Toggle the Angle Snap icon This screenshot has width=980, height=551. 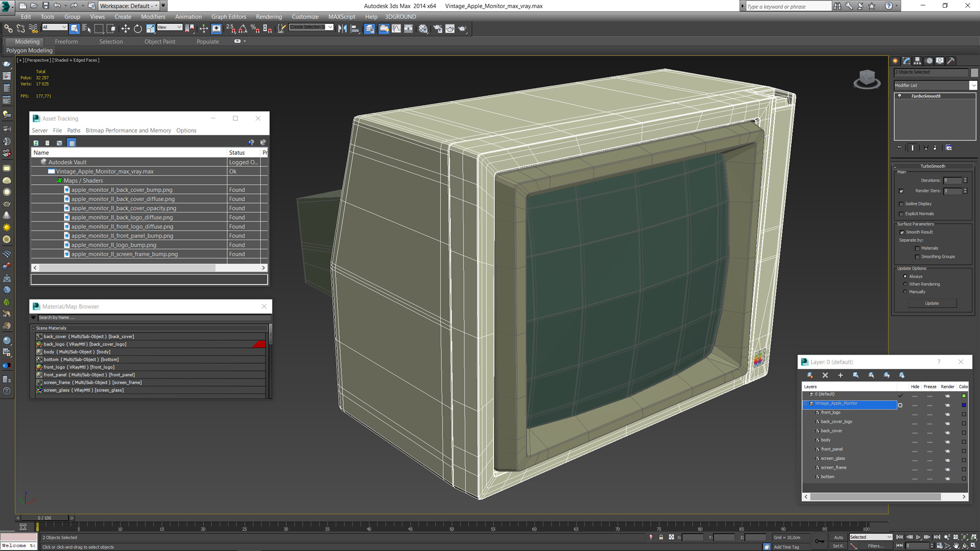[243, 29]
